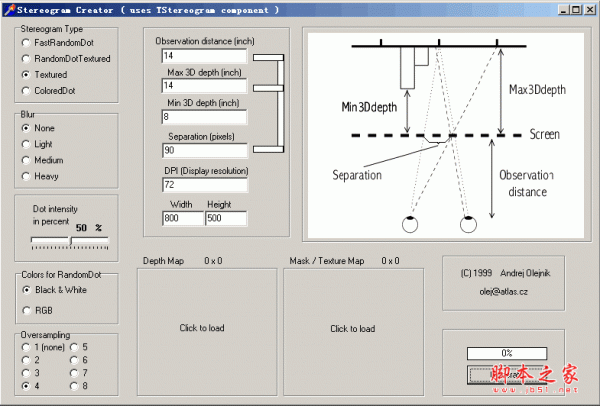Focus the Max 3D depth field
This screenshot has width=600, height=406.
[x=203, y=87]
